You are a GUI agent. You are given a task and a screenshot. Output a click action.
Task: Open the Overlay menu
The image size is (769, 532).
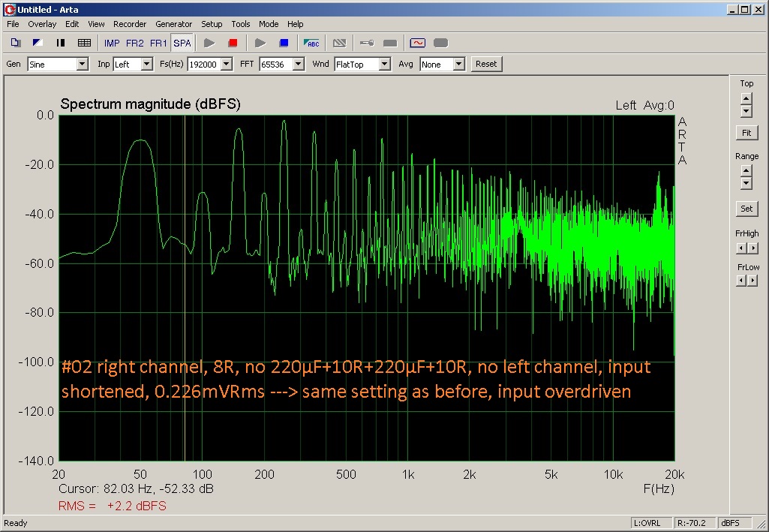click(42, 24)
